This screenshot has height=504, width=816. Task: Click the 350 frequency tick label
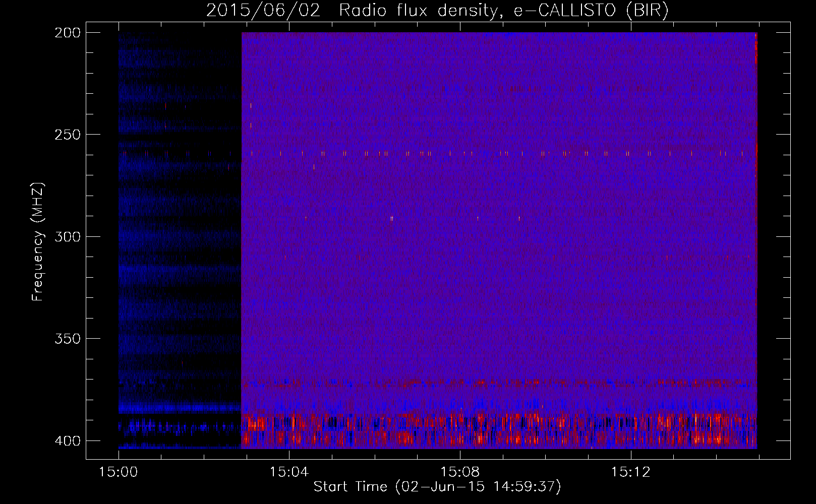(67, 339)
